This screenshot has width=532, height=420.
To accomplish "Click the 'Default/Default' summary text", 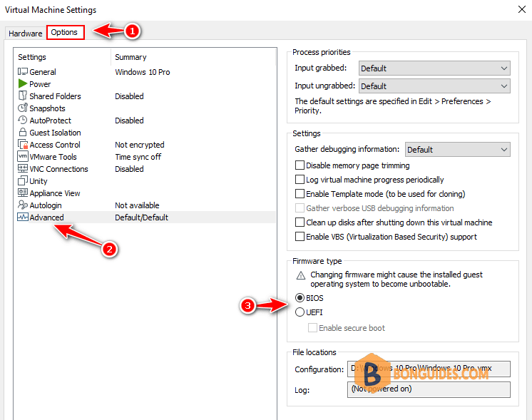I will [x=141, y=217].
